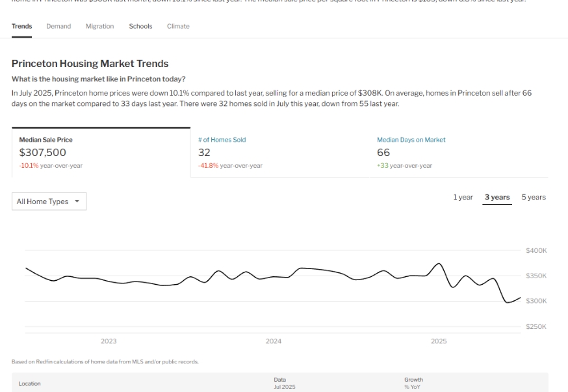Choose the 3 years chart range
The width and height of the screenshot is (568, 392).
click(497, 197)
